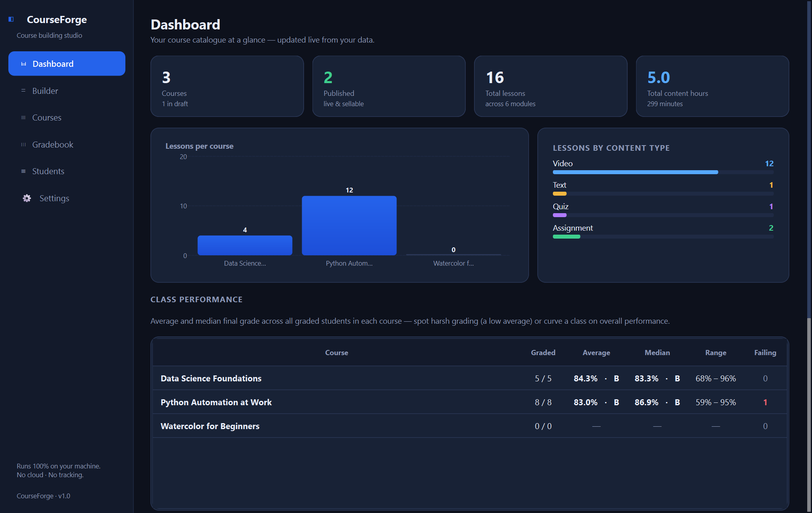
Task: Open the Dashboard menu item
Action: point(67,64)
